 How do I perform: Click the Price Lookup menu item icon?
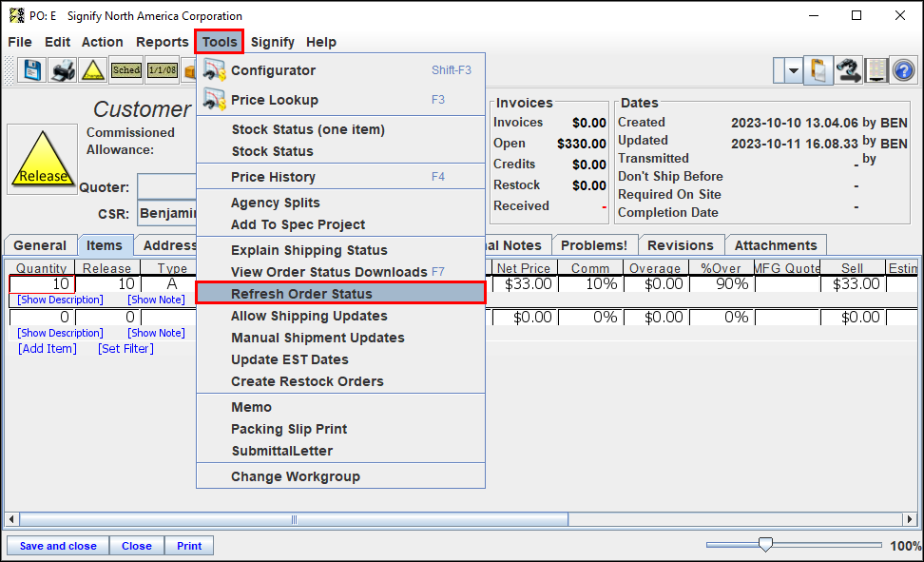point(214,100)
